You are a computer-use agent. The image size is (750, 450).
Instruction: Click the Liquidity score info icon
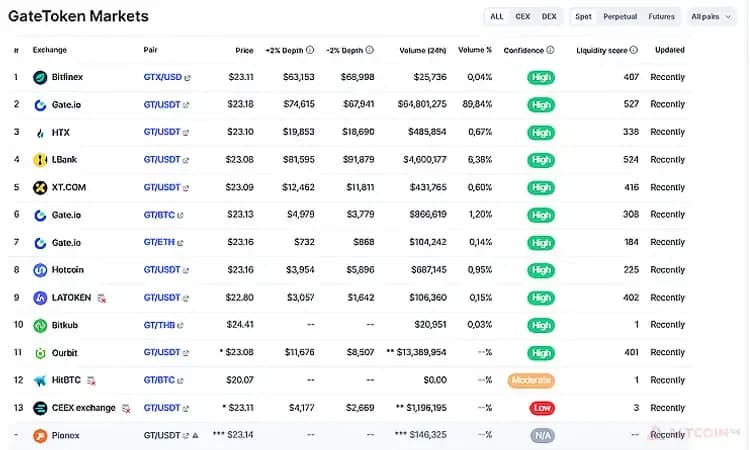(634, 50)
